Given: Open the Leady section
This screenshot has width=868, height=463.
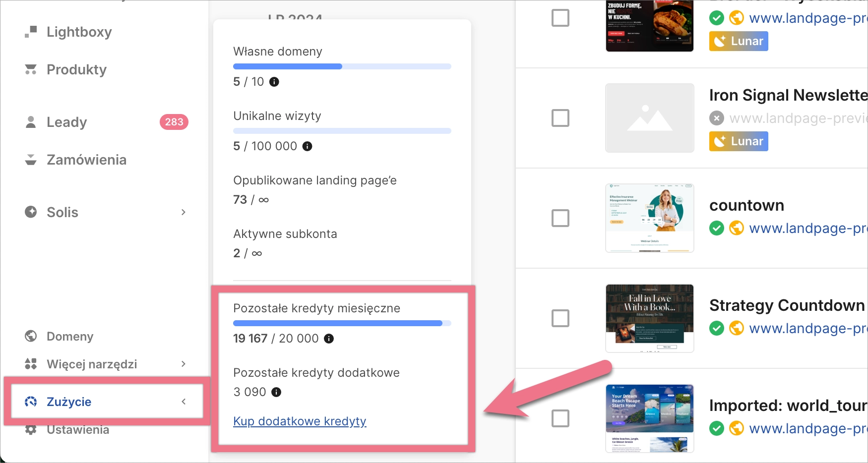Looking at the screenshot, I should tap(66, 122).
